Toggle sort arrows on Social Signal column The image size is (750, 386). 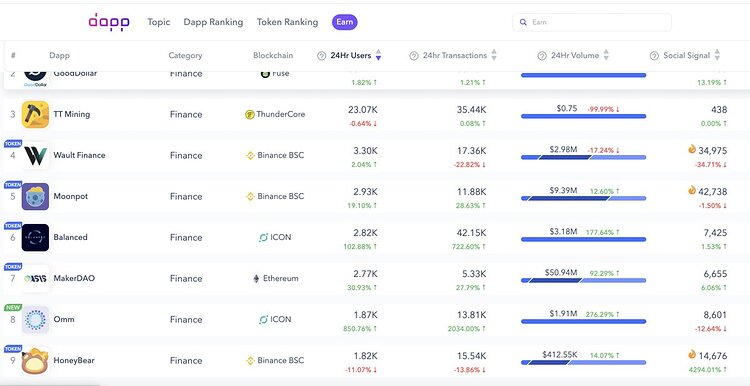717,55
